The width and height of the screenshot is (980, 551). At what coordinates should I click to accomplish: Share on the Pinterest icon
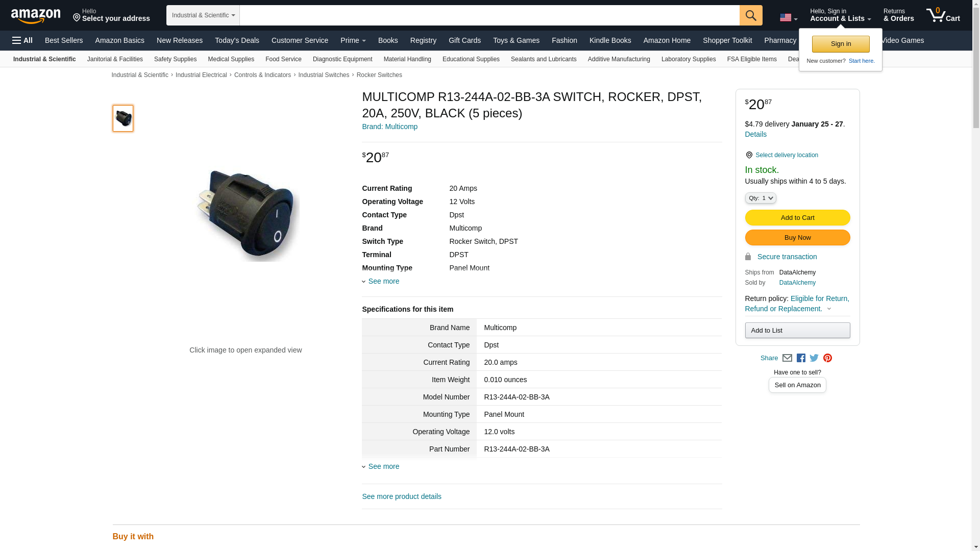coord(827,358)
